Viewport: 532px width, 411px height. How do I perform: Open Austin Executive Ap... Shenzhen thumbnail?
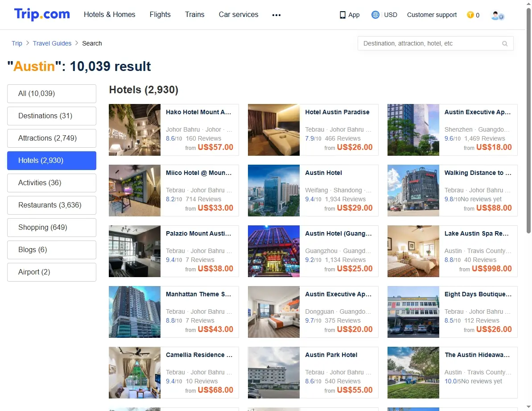(413, 130)
